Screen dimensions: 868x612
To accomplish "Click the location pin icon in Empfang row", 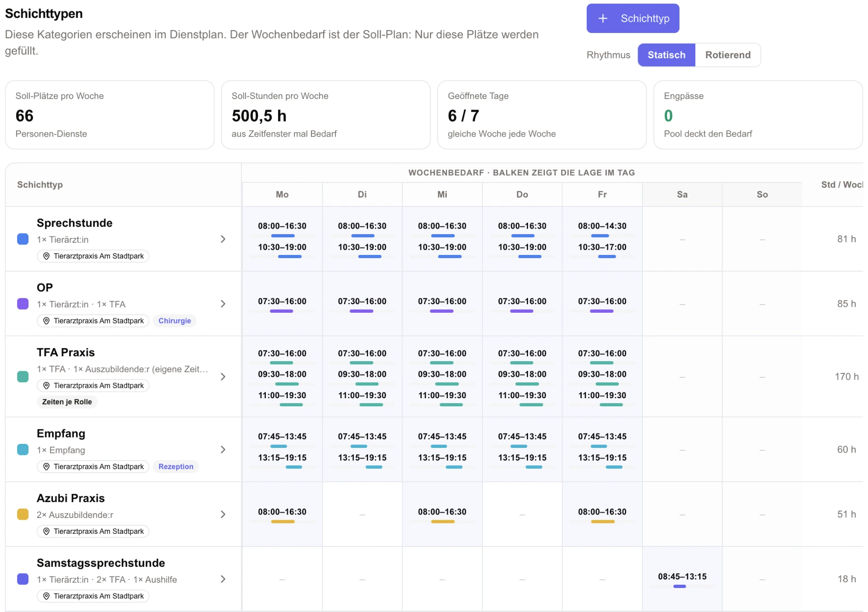I will (46, 466).
